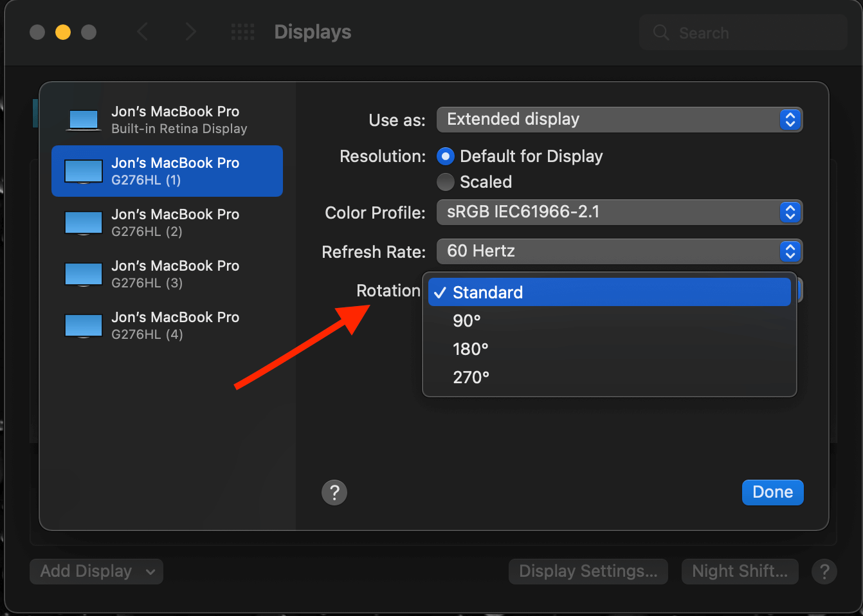Click the Display Settings… button
Screen dimensions: 863x616
[x=588, y=572]
